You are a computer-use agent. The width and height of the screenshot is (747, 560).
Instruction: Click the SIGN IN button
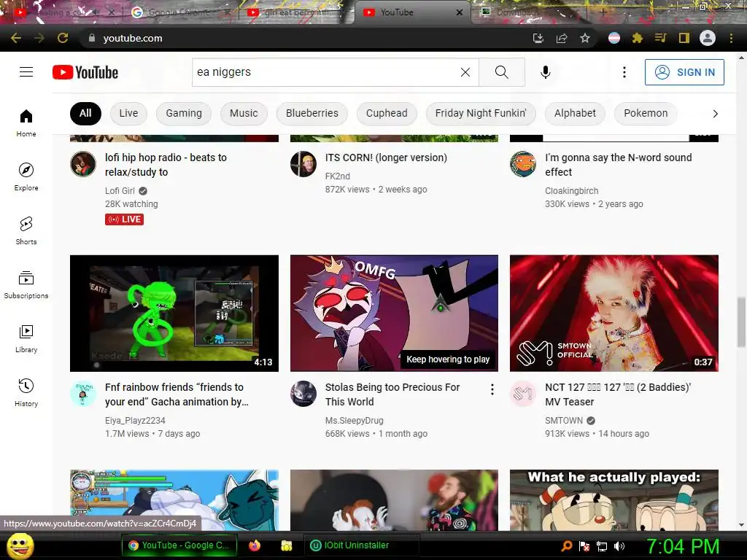click(684, 72)
